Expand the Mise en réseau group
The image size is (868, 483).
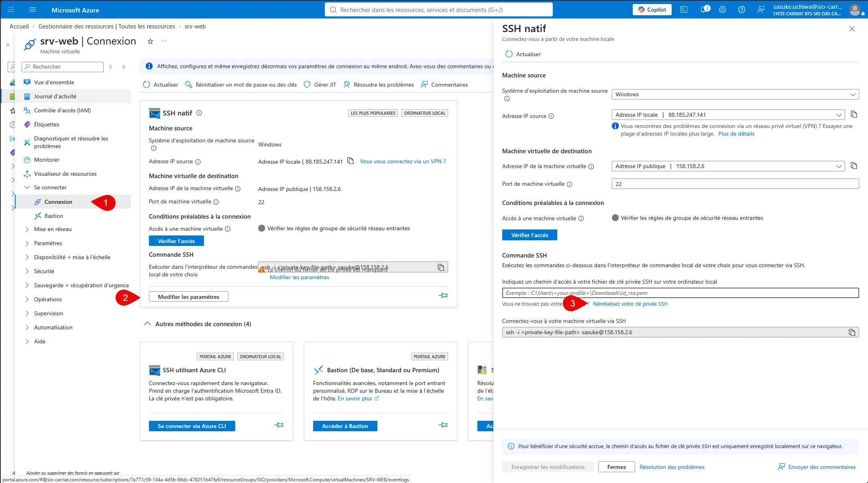pos(27,229)
